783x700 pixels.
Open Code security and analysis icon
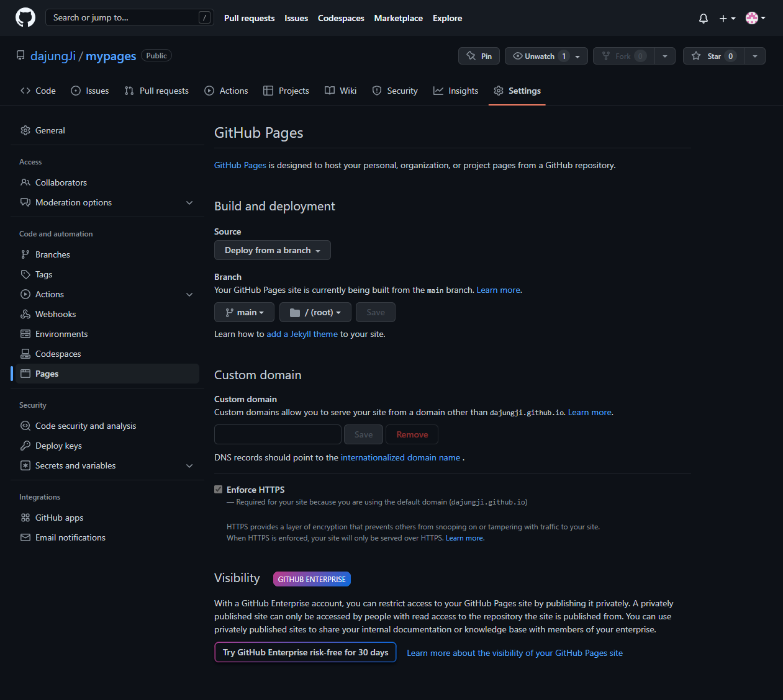point(25,426)
